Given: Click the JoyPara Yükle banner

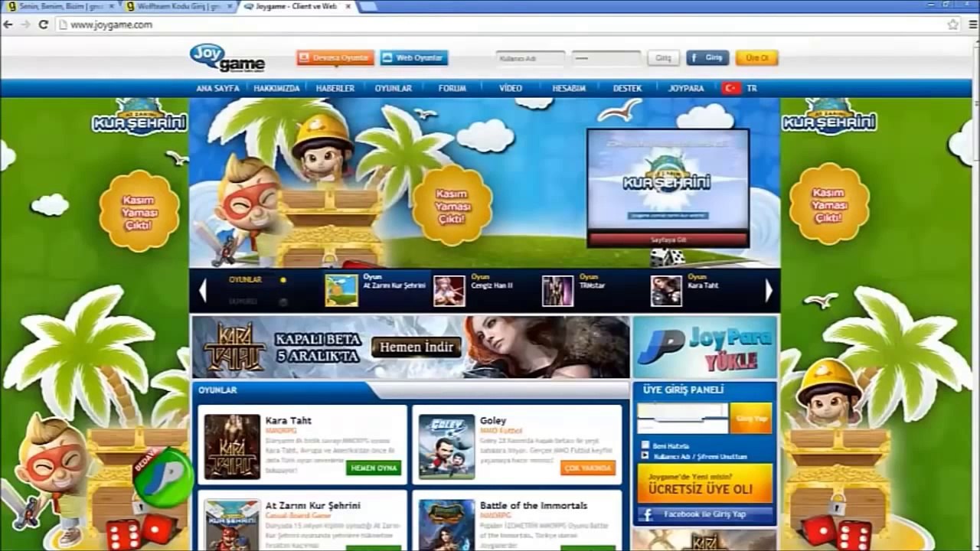Looking at the screenshot, I should 705,347.
